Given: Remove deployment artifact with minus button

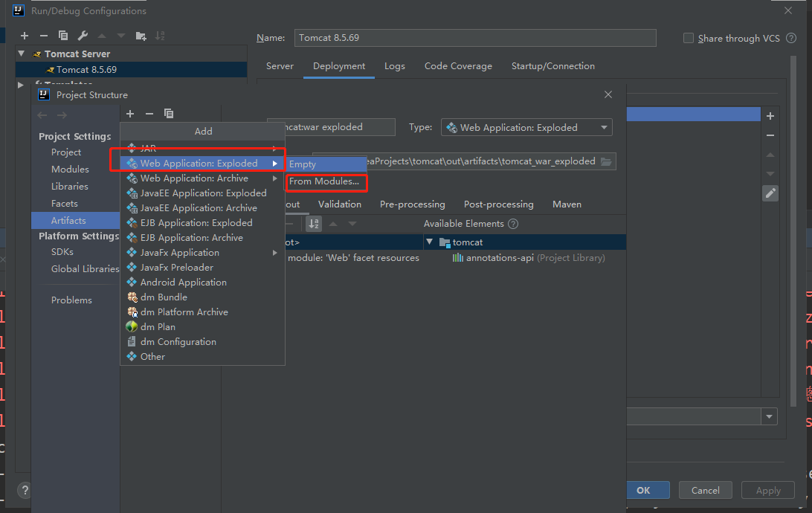Looking at the screenshot, I should pyautogui.click(x=770, y=135).
